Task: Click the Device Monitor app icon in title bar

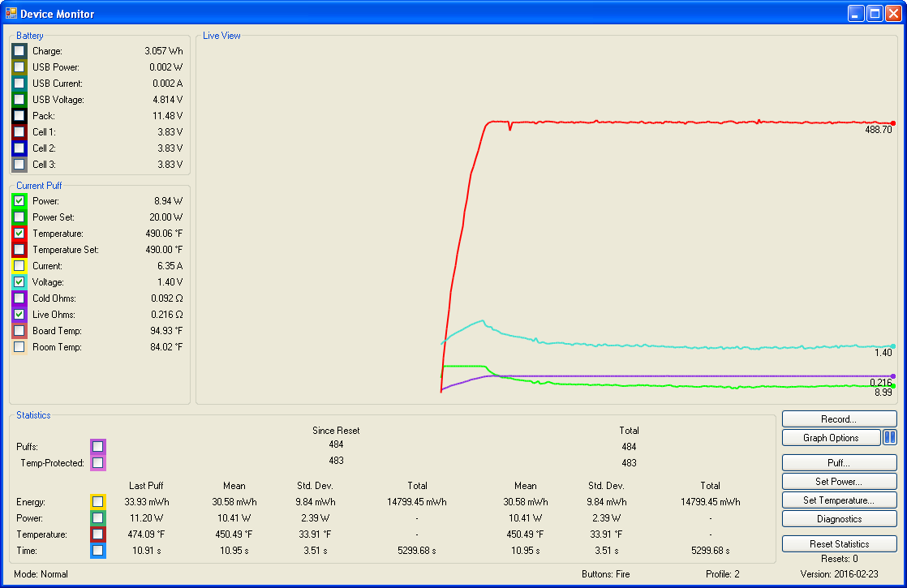Action: (x=11, y=14)
